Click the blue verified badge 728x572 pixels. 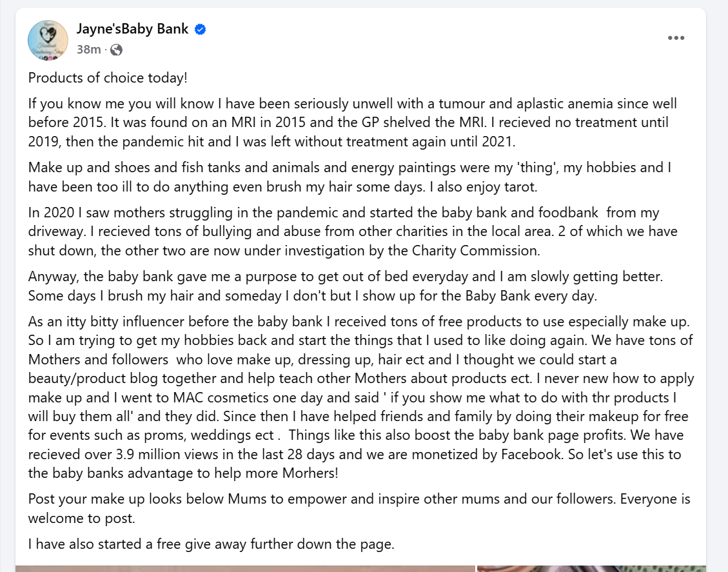(200, 29)
